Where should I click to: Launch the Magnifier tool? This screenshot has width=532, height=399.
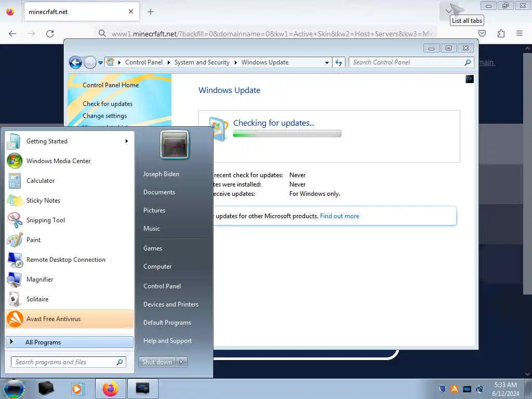[x=70, y=279]
